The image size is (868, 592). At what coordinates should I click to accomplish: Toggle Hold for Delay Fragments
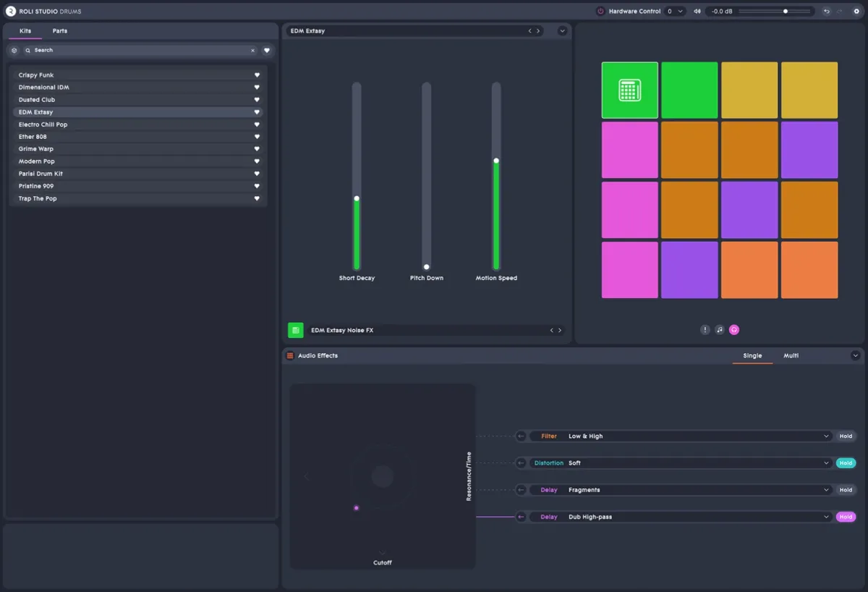pos(846,490)
